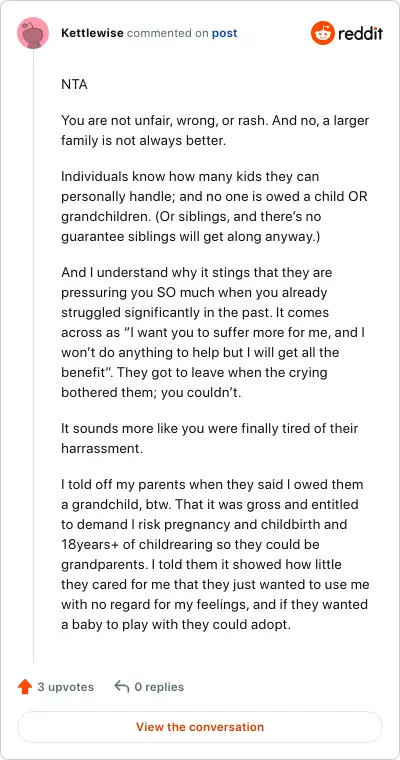This screenshot has width=400, height=760.
Task: Click the paragraph starting "I told off my parents"
Action: [215, 554]
